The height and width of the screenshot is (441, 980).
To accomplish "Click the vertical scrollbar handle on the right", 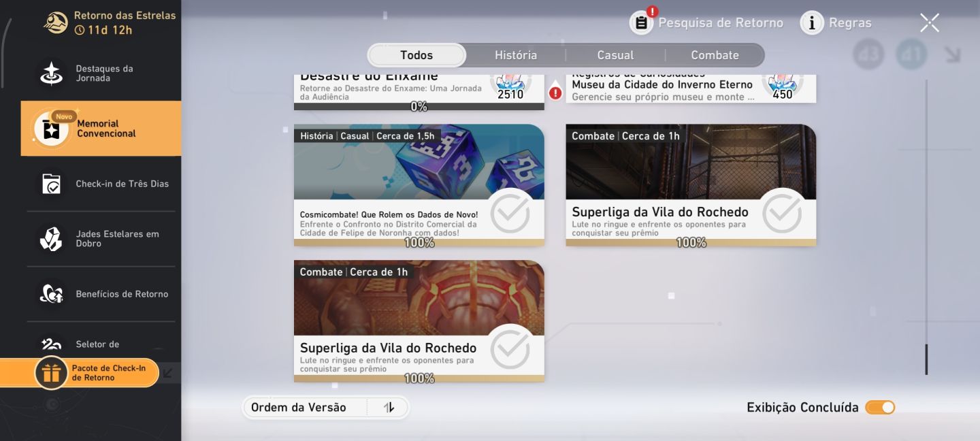I will 926,359.
